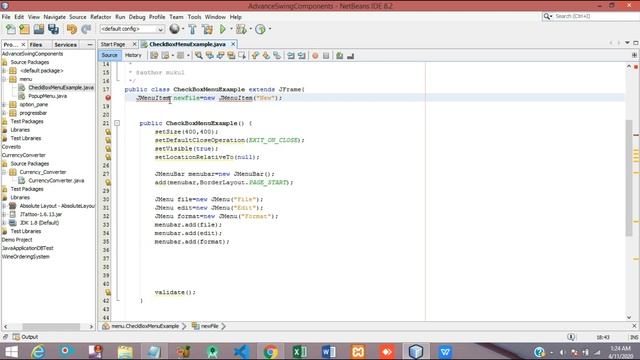Click the Profile Project toolbar icon
Image resolution: width=640 pixels, height=360 pixels.
[260, 29]
